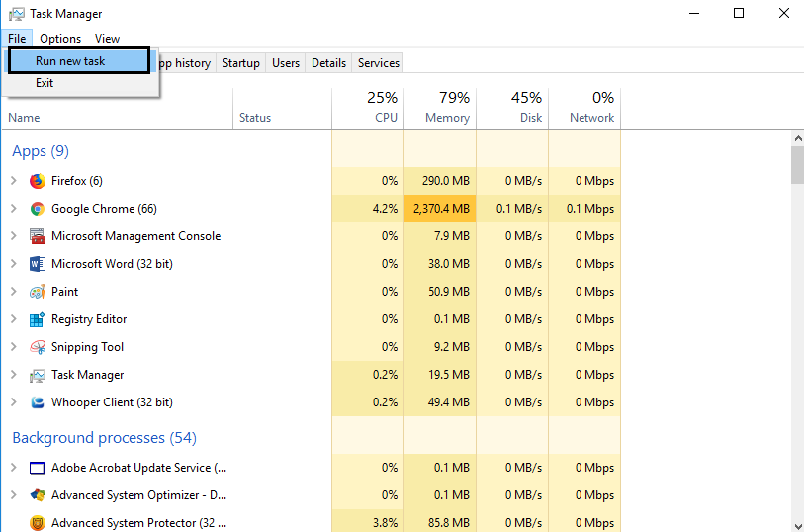Viewport: 804px width, 532px height.
Task: Click the Firefox app icon
Action: point(38,181)
